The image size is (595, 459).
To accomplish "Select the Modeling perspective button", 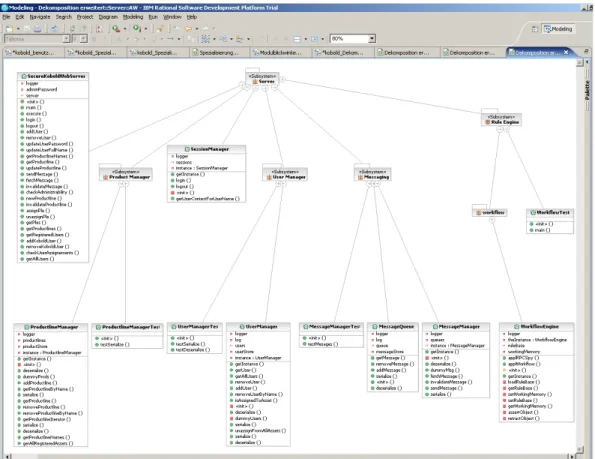I will [x=558, y=29].
